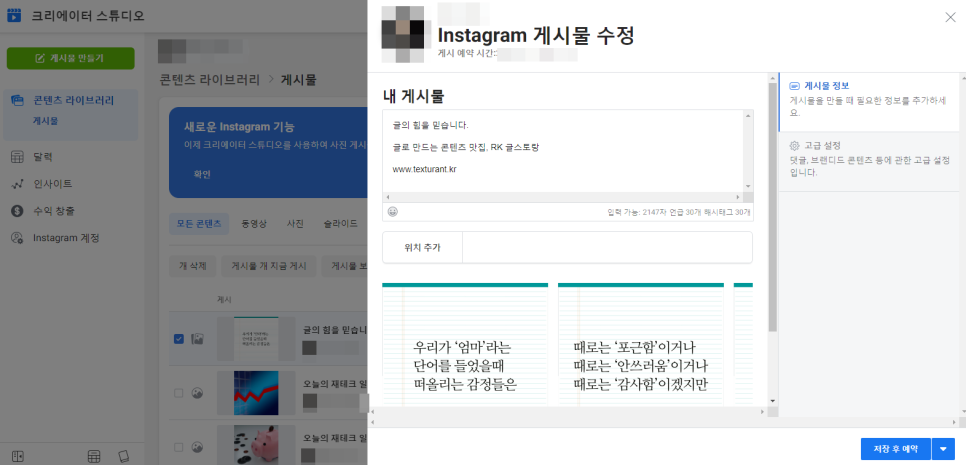Select the 엄마 slide image preview
This screenshot has width=966, height=465.
click(x=465, y=344)
